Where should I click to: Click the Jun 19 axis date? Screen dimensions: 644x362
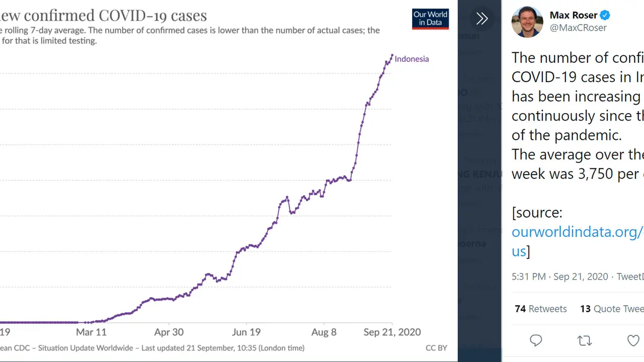(247, 332)
